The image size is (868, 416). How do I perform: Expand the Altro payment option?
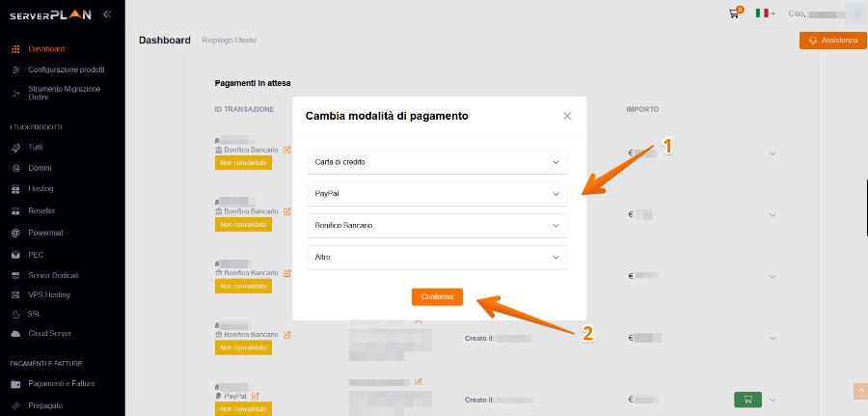[437, 258]
